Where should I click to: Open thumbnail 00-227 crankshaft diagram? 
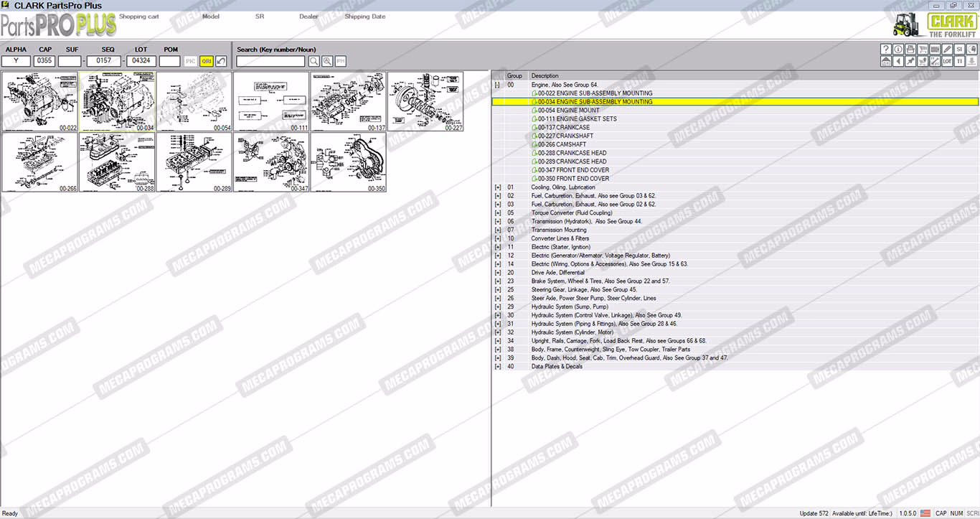[425, 101]
